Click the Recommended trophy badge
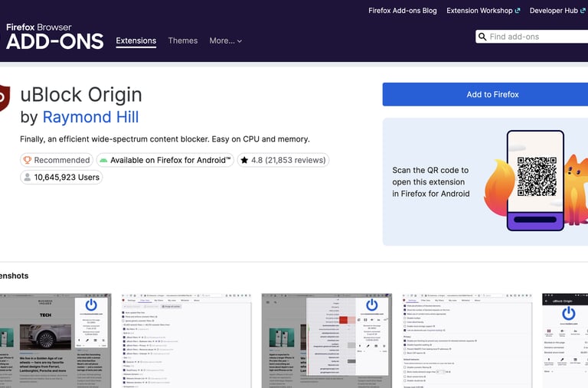The height and width of the screenshot is (388, 588). [x=57, y=160]
